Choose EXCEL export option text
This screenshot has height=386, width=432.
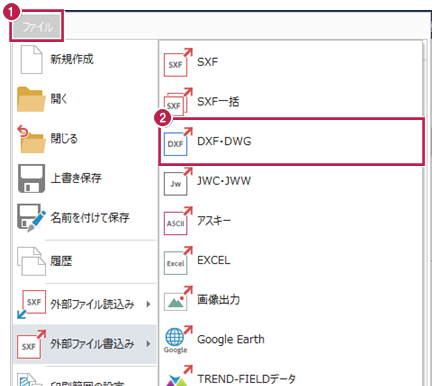click(214, 260)
